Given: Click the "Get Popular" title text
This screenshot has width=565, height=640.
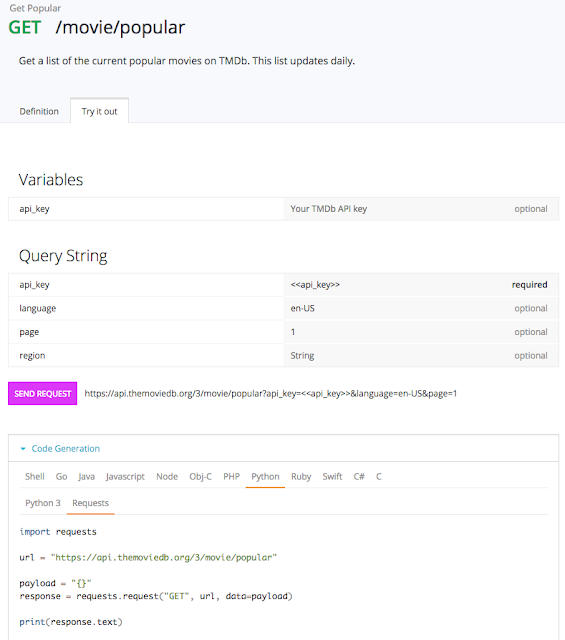Looking at the screenshot, I should 35,8.
